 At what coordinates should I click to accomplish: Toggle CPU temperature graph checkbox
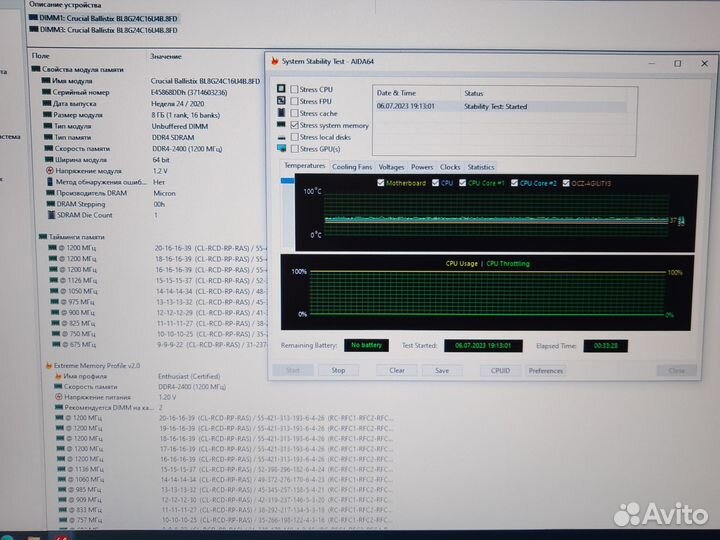point(435,183)
